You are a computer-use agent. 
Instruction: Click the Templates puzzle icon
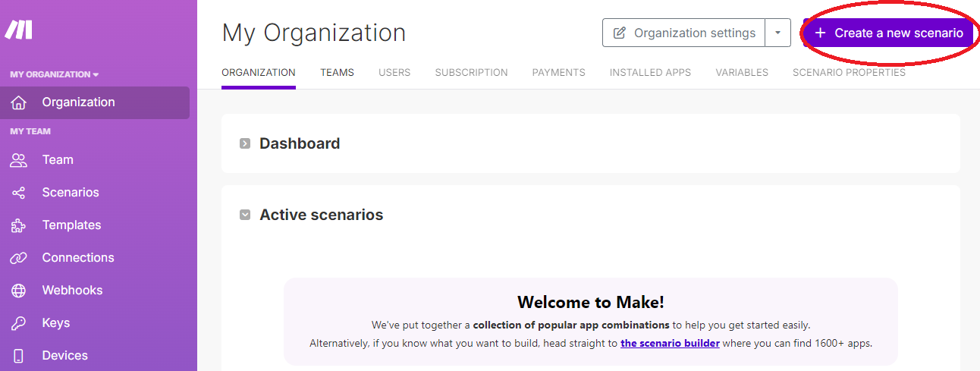coord(19,225)
